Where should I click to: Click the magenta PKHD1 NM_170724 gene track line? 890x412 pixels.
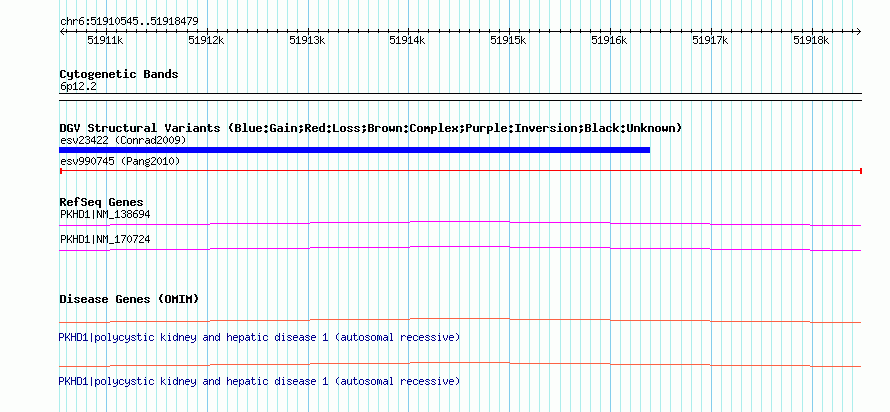click(460, 249)
